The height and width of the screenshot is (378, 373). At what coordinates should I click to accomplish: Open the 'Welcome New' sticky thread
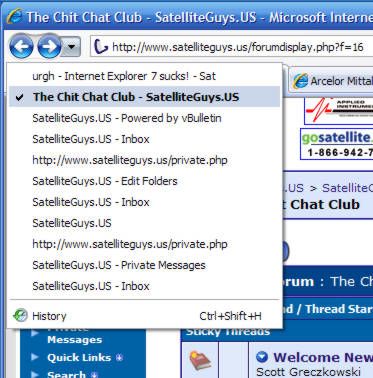[323, 357]
